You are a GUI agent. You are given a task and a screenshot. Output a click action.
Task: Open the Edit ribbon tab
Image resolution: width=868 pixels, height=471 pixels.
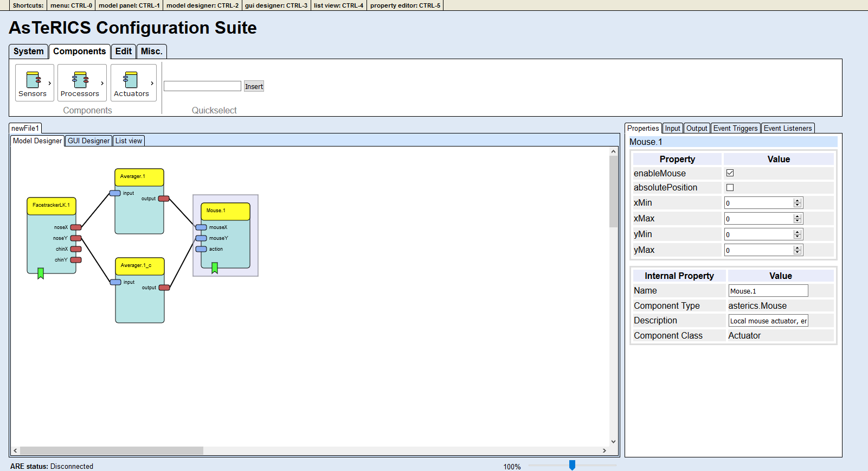(x=124, y=52)
